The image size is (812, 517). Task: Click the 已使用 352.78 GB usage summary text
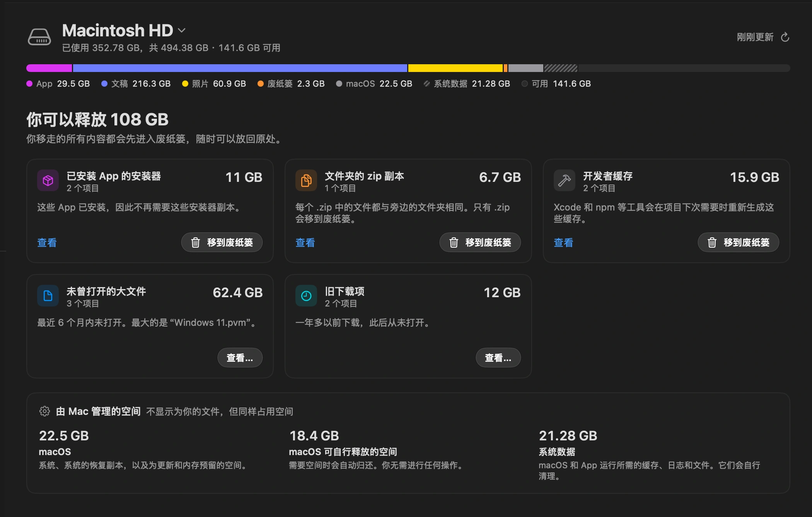click(171, 48)
